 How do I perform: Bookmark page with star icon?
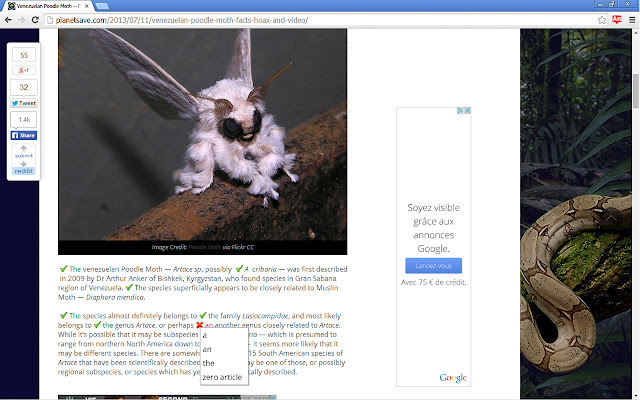[602, 20]
